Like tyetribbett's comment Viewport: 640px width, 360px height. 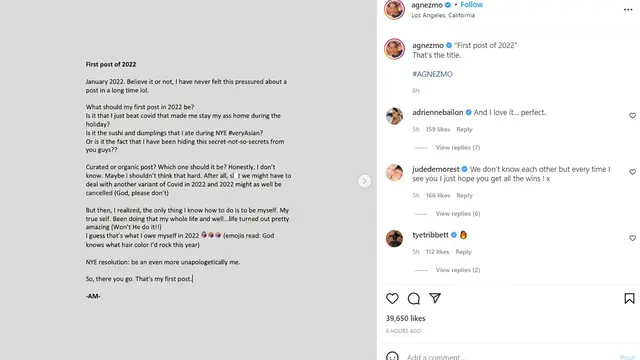(x=632, y=238)
